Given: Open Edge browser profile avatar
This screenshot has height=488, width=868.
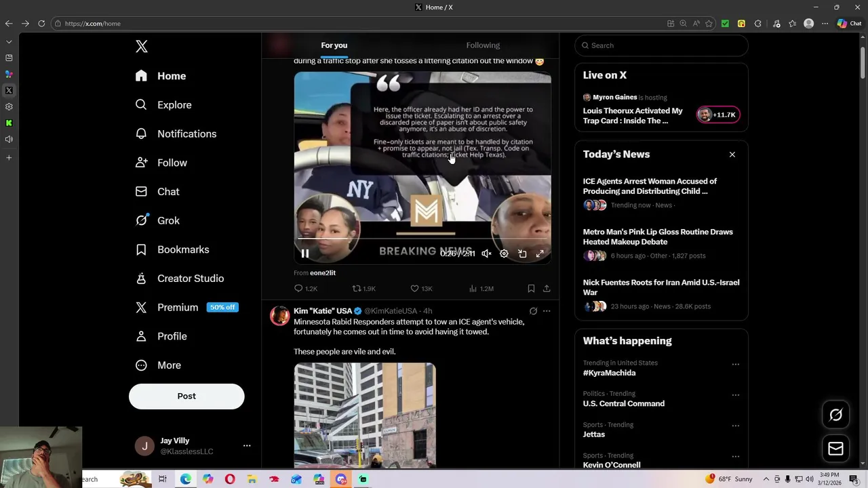Looking at the screenshot, I should 808,23.
